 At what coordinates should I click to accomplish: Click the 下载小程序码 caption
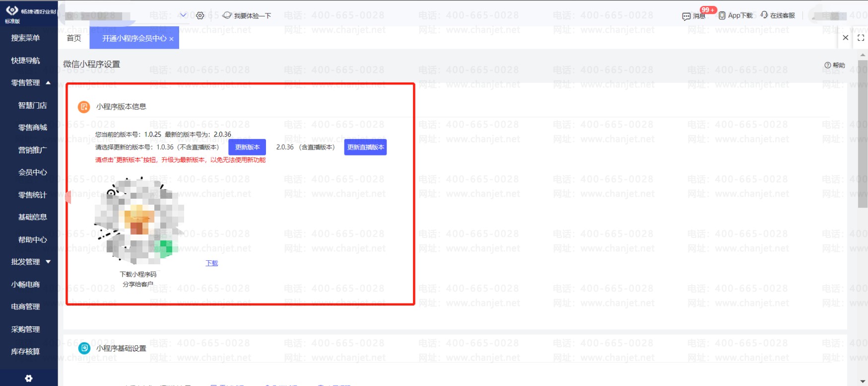(x=138, y=274)
